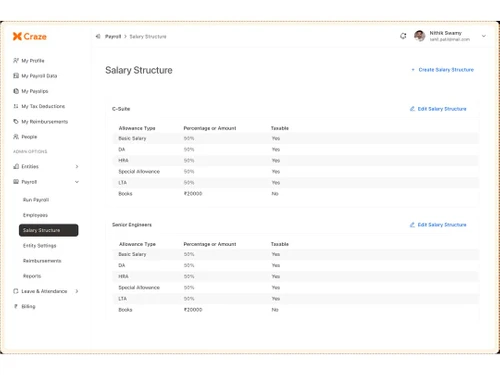Expand the user account dropdown chevron

click(484, 36)
